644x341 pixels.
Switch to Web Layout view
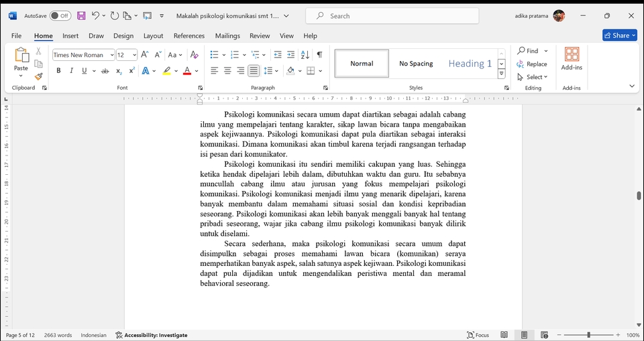click(544, 335)
